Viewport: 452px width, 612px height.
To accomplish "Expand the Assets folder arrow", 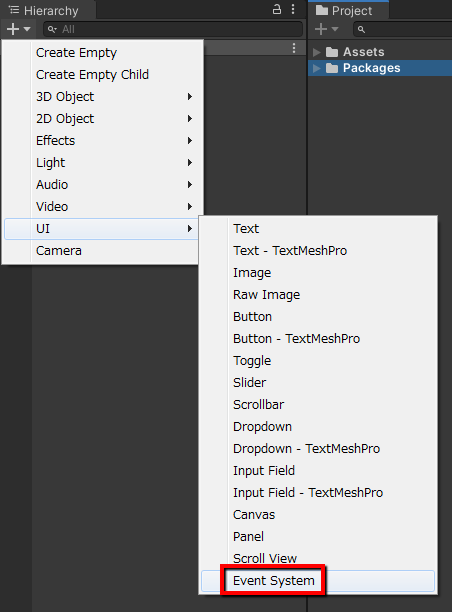I will click(x=317, y=52).
